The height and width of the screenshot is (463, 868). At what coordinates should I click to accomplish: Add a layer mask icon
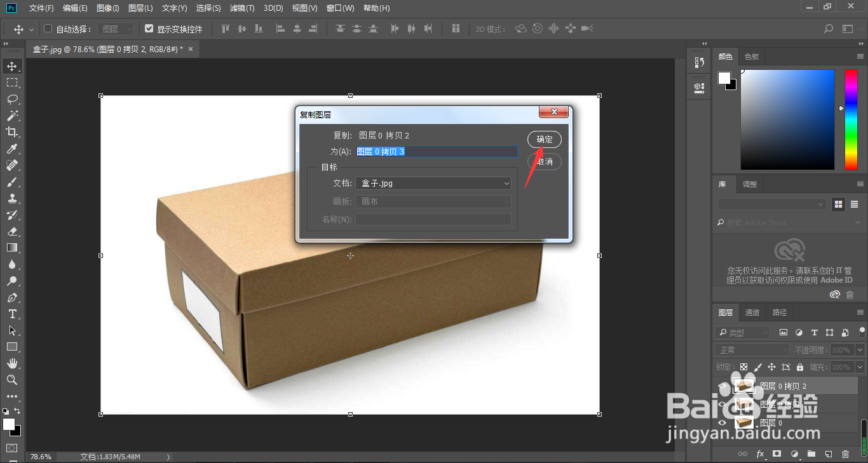point(776,454)
